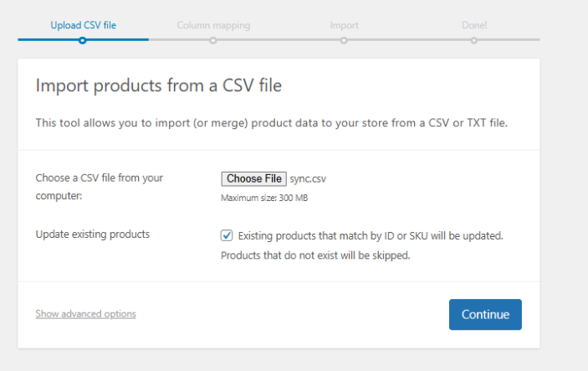Click the 'This tool allows you to import' description
Screen dimensions: 588x371
pyautogui.click(x=271, y=123)
